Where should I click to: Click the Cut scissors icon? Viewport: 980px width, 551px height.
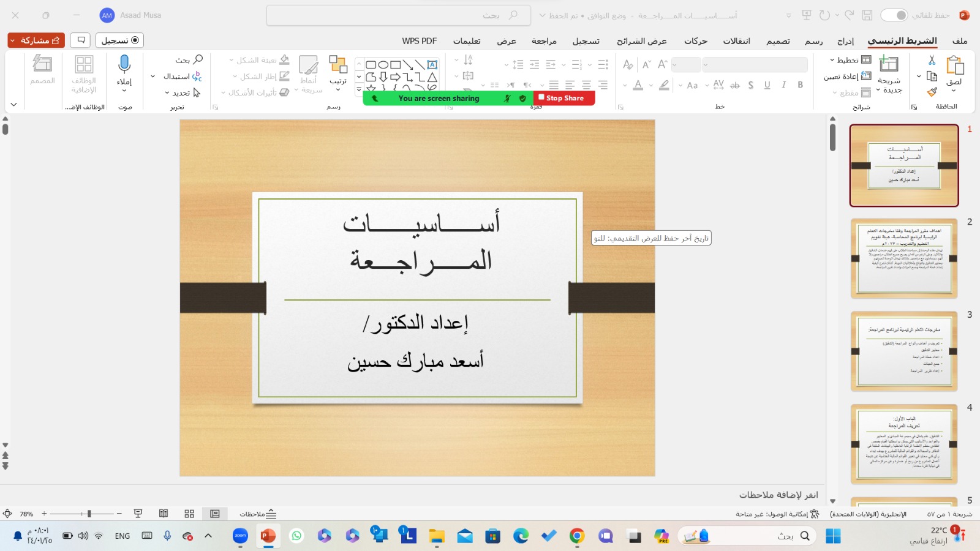coord(932,61)
